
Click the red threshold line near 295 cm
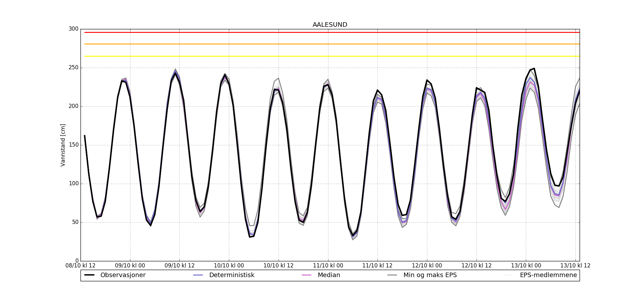click(332, 32)
